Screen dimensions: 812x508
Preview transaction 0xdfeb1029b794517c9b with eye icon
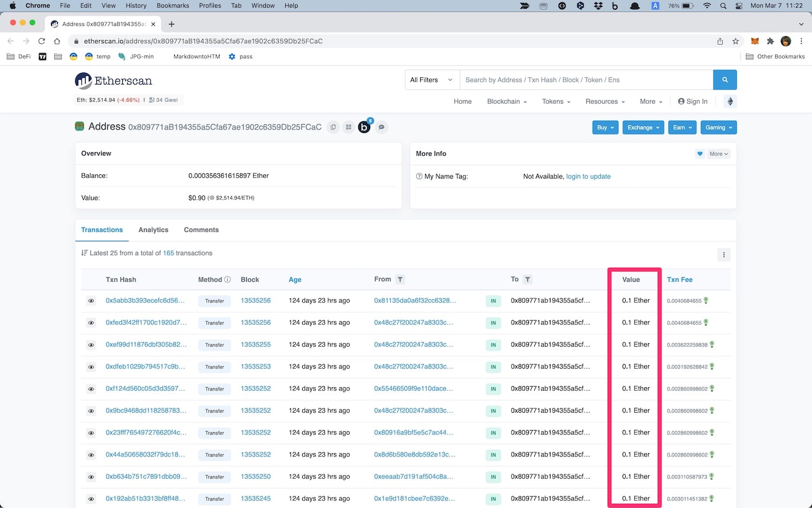(x=91, y=367)
